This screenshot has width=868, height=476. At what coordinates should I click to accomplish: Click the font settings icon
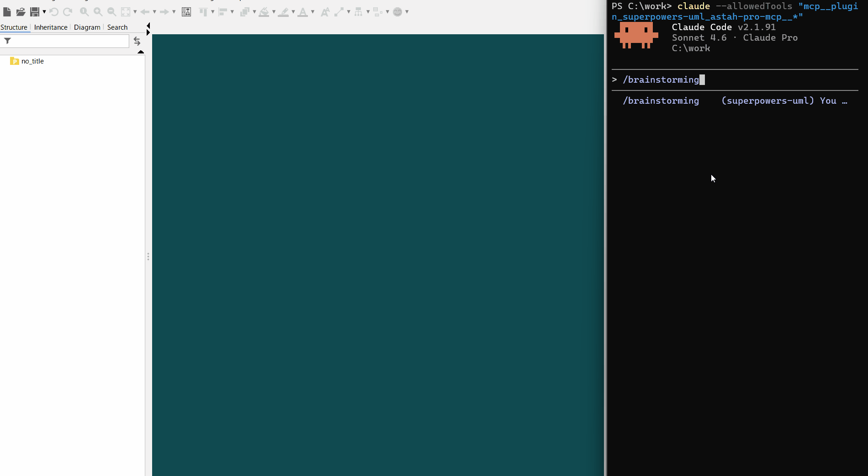[325, 12]
